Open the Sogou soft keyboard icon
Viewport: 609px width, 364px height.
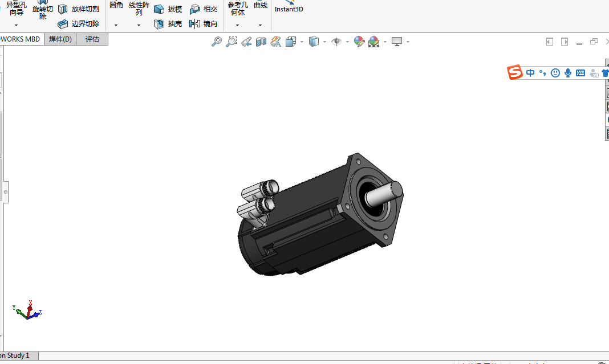click(x=580, y=72)
